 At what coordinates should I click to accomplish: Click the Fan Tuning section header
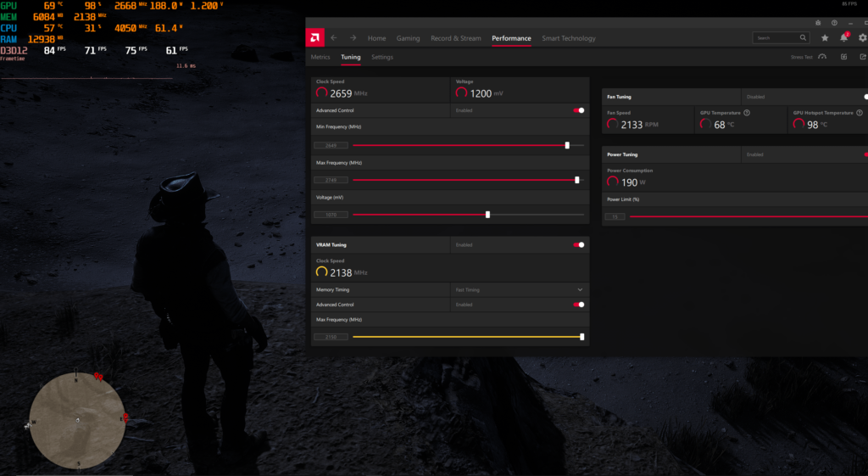coord(619,97)
